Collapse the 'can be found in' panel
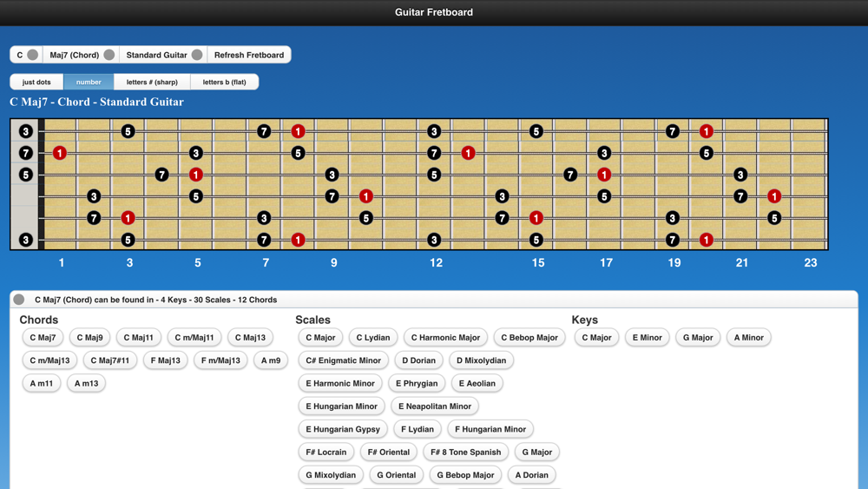 [19, 300]
